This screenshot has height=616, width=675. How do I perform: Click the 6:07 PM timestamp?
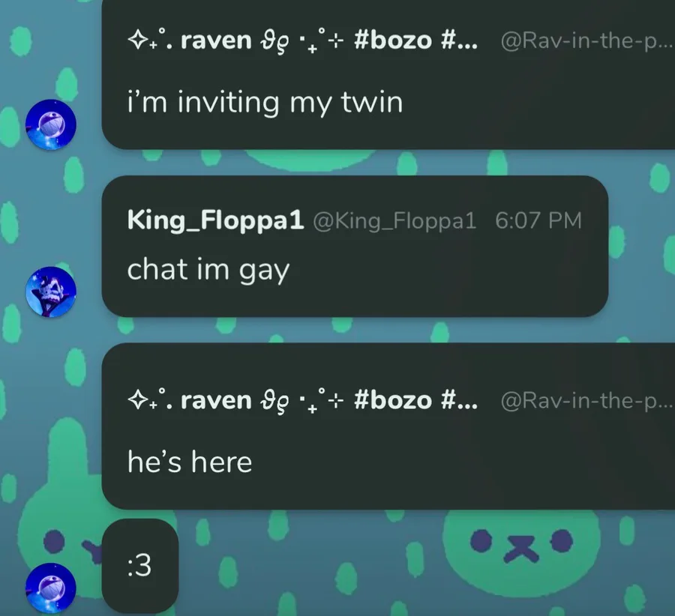pyautogui.click(x=538, y=220)
